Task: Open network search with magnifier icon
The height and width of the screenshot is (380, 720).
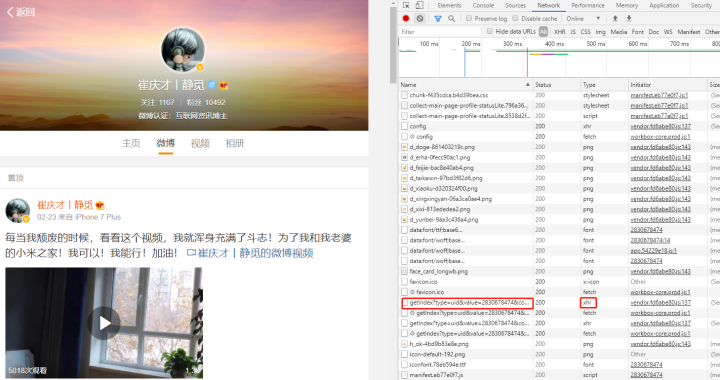Action: tap(451, 18)
